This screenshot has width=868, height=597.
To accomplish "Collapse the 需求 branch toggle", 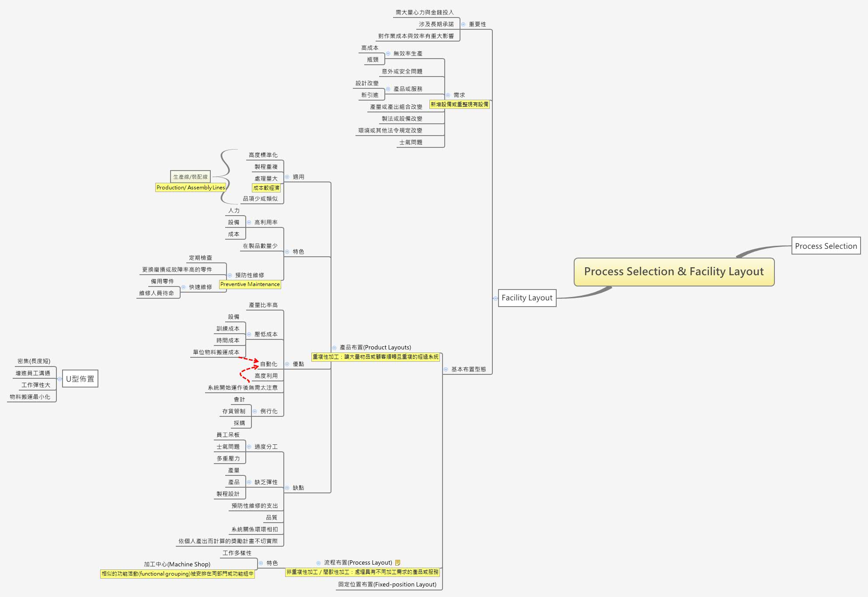I will (448, 95).
